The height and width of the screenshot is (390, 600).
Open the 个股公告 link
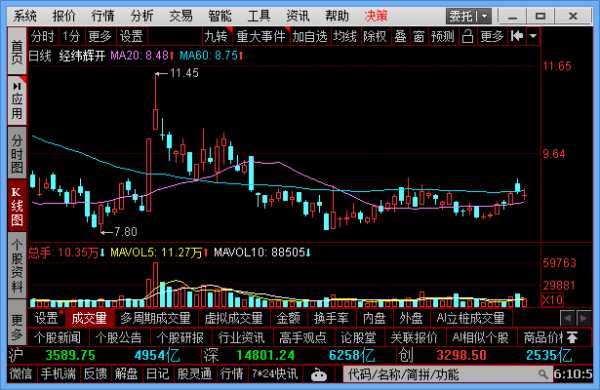[119, 338]
